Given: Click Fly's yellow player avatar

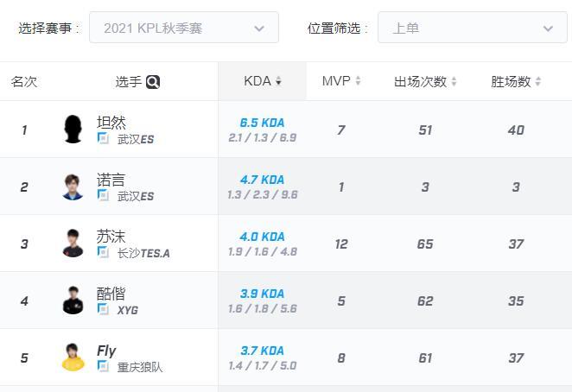Looking at the screenshot, I should coord(73,357).
